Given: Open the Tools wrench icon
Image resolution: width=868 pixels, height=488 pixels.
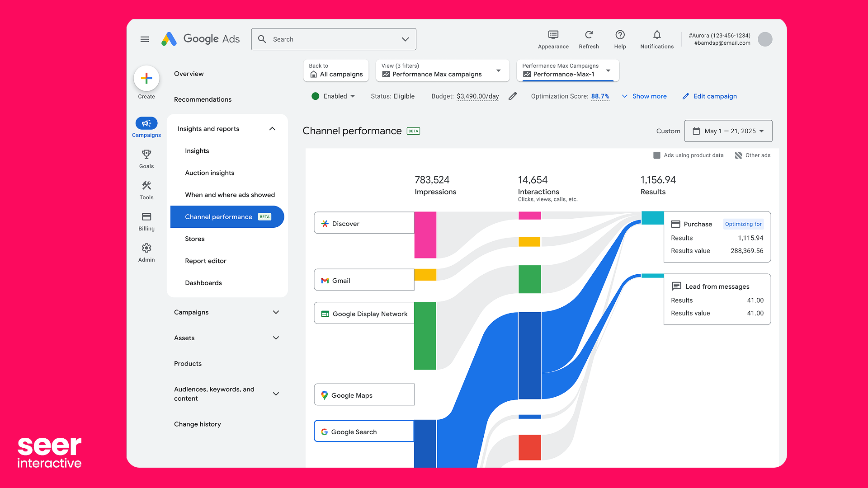Looking at the screenshot, I should point(146,186).
